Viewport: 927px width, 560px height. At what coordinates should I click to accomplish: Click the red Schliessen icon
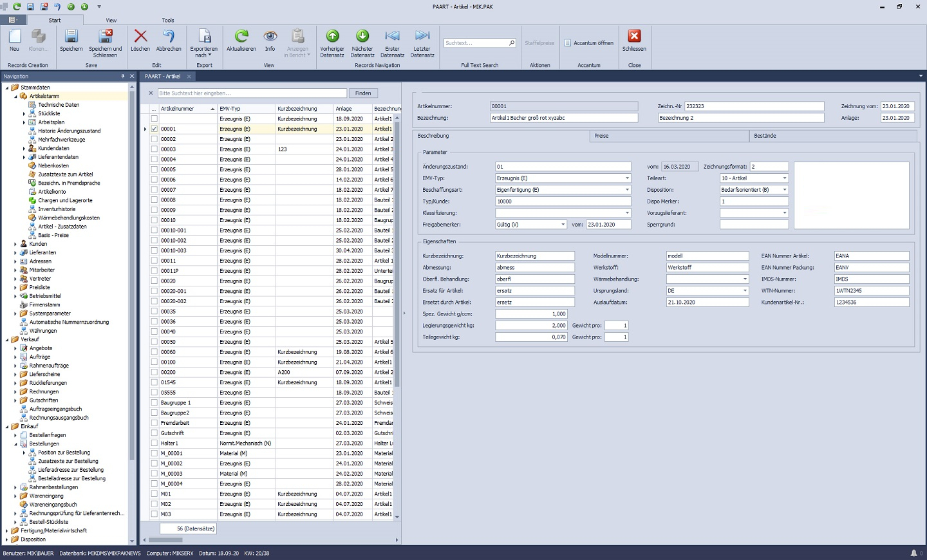[x=634, y=37]
